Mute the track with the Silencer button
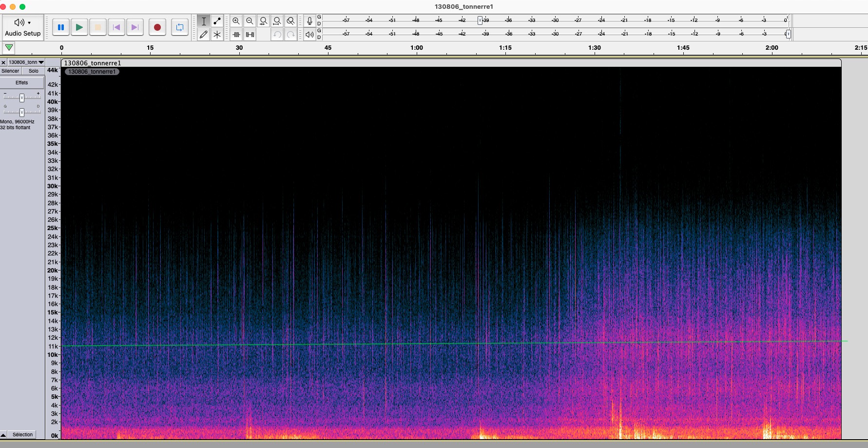 pyautogui.click(x=11, y=71)
